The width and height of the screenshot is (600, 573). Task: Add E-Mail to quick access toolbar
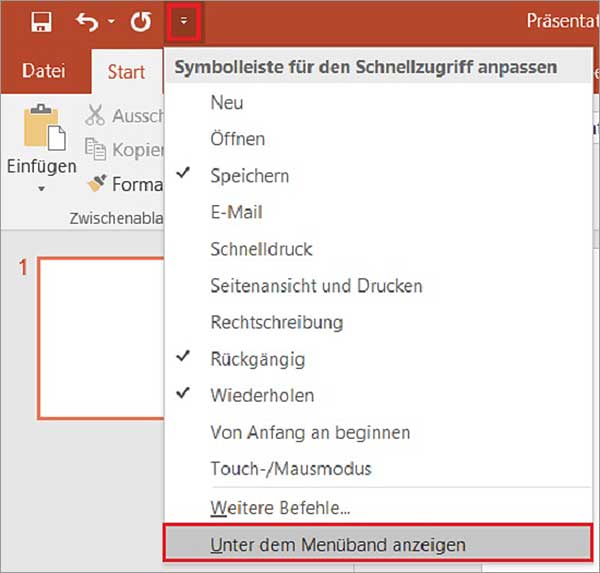(x=378, y=212)
